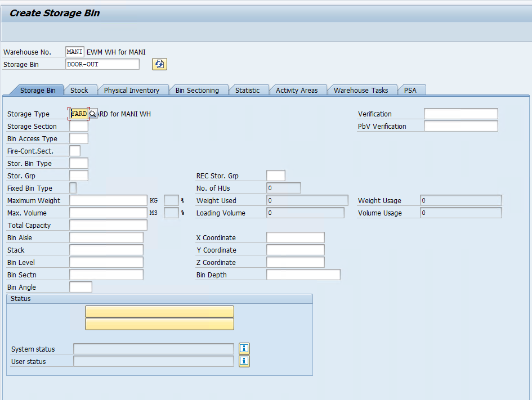Click the Maximum Weight percent field
This screenshot has height=400, width=532.
click(171, 200)
